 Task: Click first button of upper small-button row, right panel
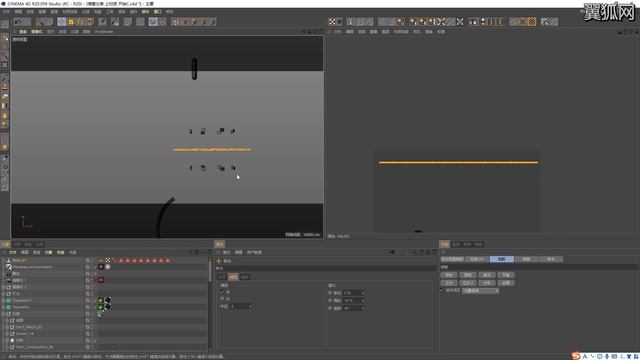pyautogui.click(x=449, y=275)
